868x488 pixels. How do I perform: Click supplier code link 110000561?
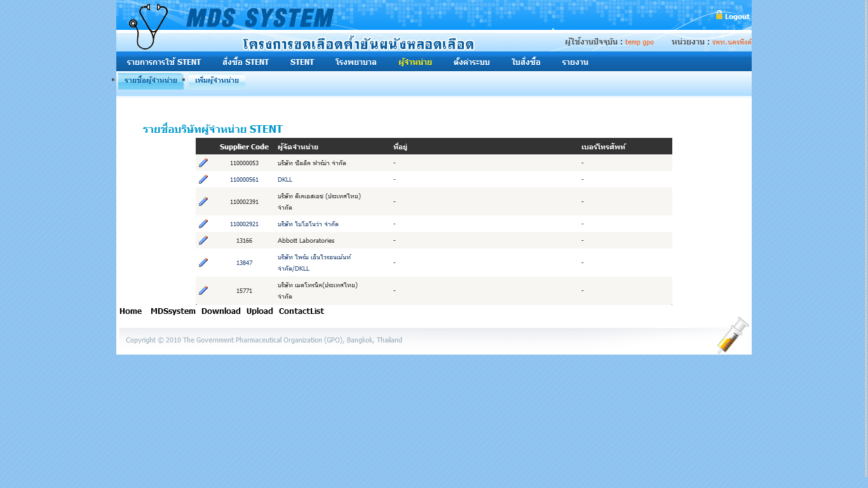pos(244,180)
